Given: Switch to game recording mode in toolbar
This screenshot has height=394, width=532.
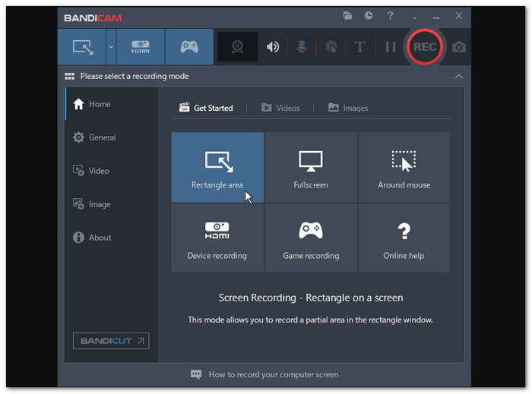Looking at the screenshot, I should pos(189,47).
